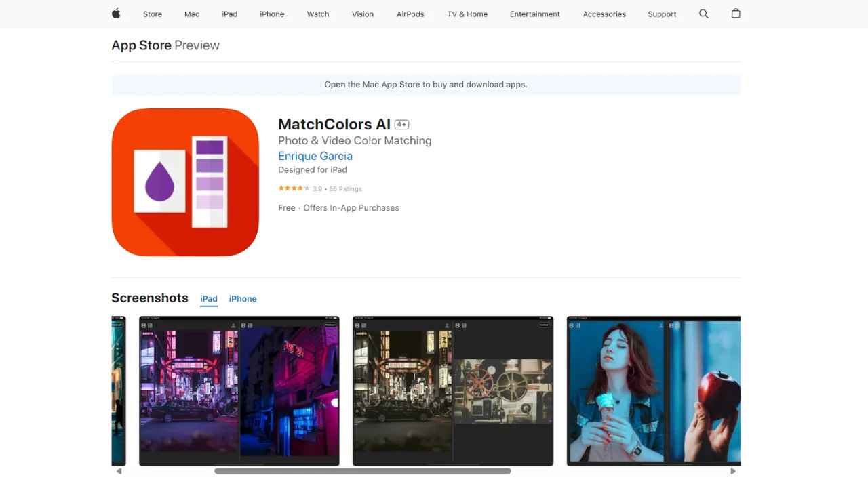
Task: Open the Enrique Garcia developer link
Action: 315,156
